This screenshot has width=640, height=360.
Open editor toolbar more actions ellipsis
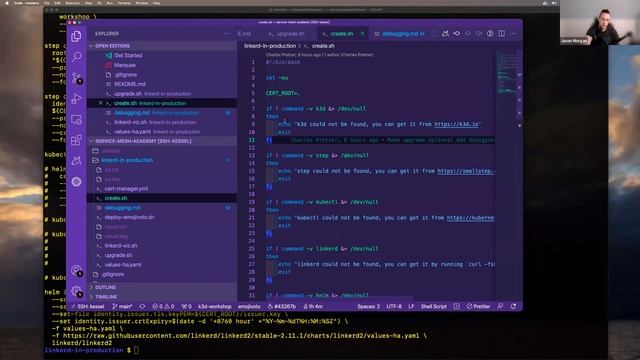click(x=513, y=33)
